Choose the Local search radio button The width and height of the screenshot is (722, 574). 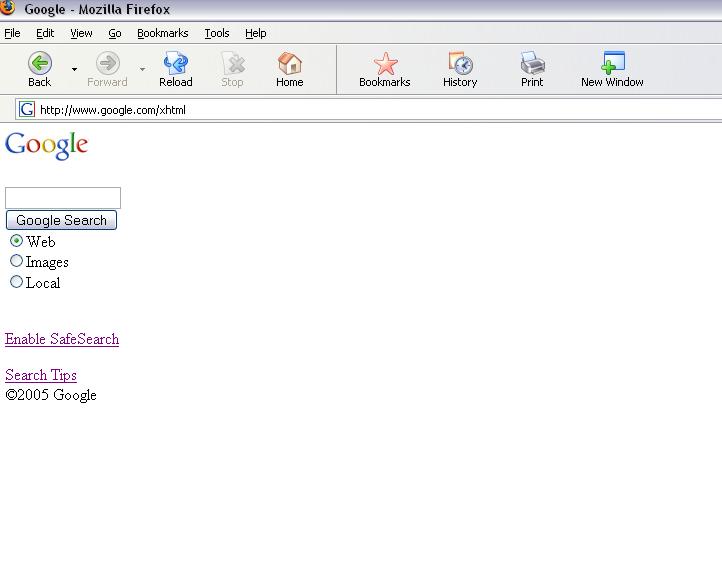pyautogui.click(x=16, y=282)
